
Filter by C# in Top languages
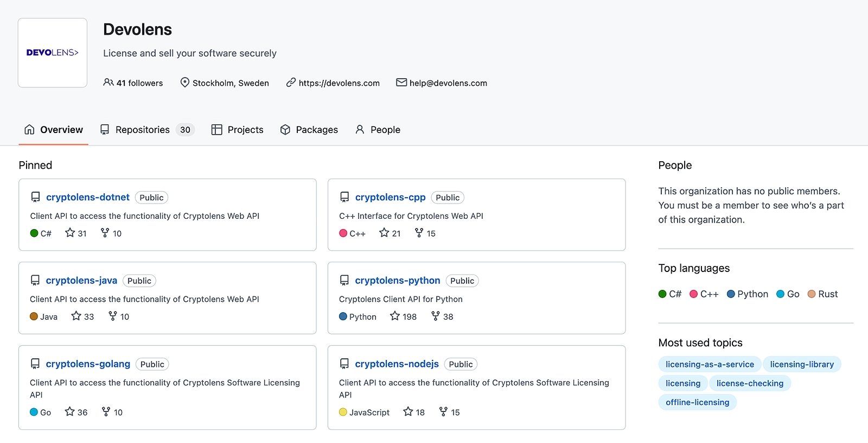670,294
